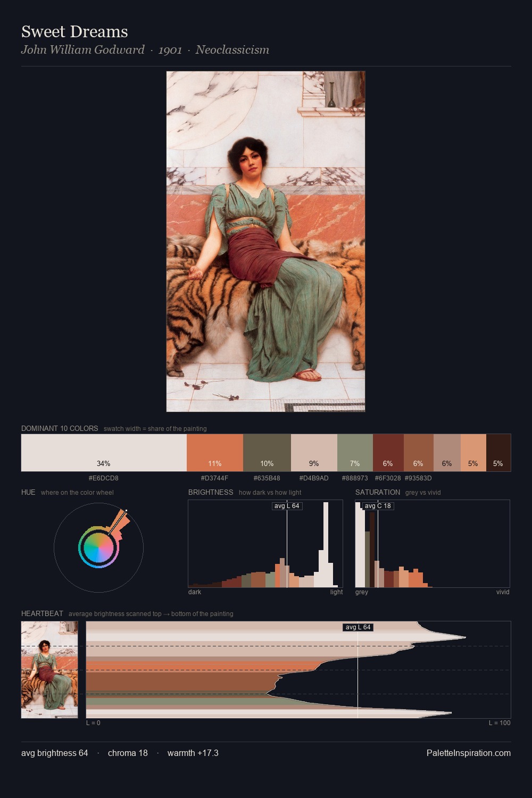Click 'grey vs vivid' caption
This screenshot has width=532, height=798.
tap(423, 493)
